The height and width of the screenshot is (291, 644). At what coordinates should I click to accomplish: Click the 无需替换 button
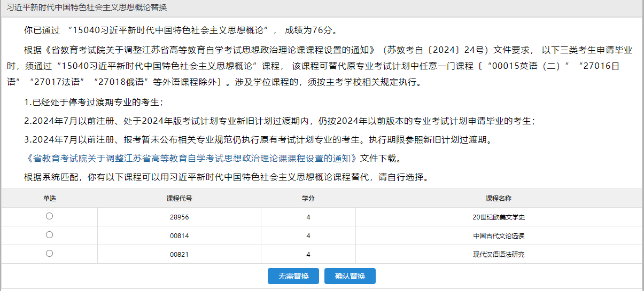(293, 276)
